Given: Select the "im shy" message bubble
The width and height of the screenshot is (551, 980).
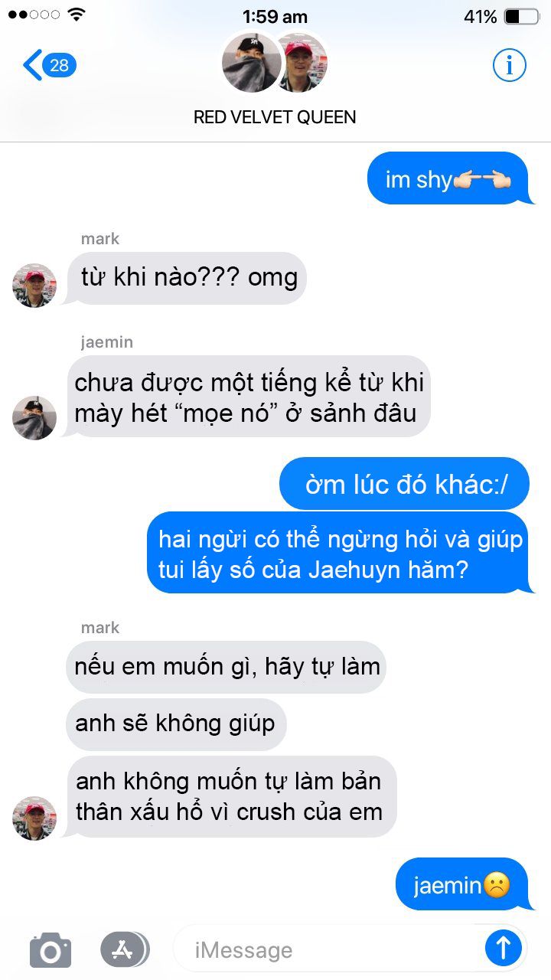Looking at the screenshot, I should click(x=449, y=179).
